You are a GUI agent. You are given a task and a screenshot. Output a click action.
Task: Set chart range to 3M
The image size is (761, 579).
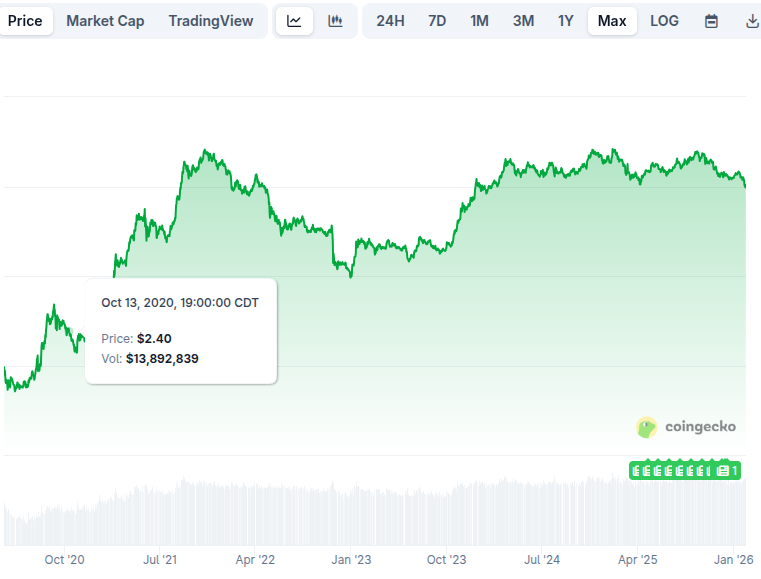coord(523,21)
